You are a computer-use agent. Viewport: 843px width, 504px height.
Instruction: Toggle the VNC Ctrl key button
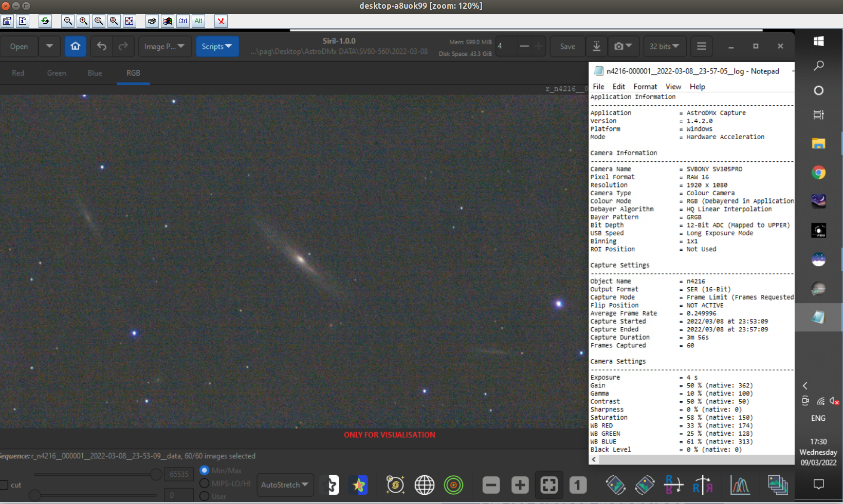pos(183,21)
